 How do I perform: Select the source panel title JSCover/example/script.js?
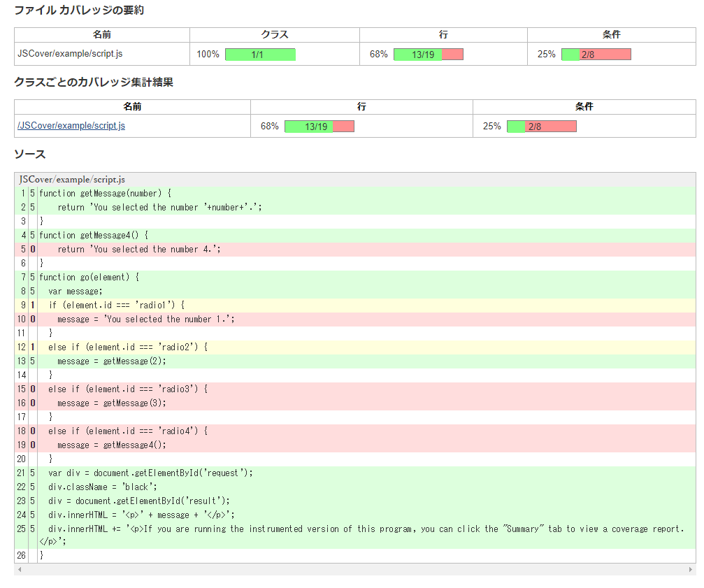point(71,179)
